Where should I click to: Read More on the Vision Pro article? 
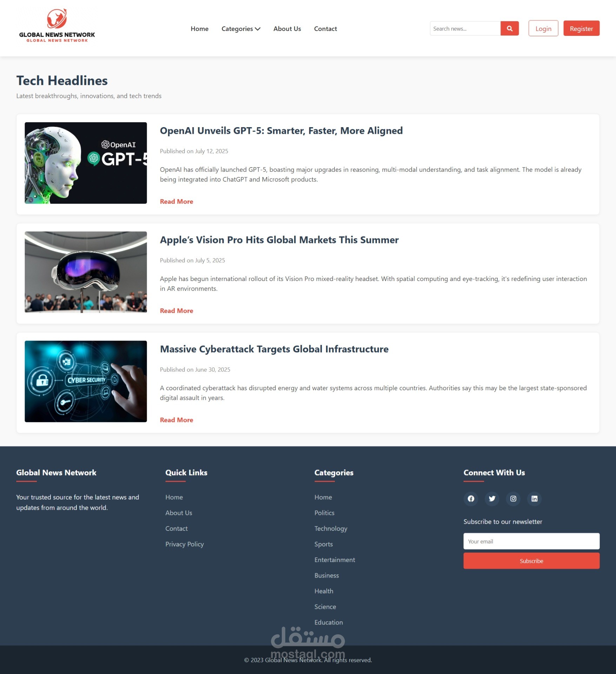pyautogui.click(x=177, y=311)
